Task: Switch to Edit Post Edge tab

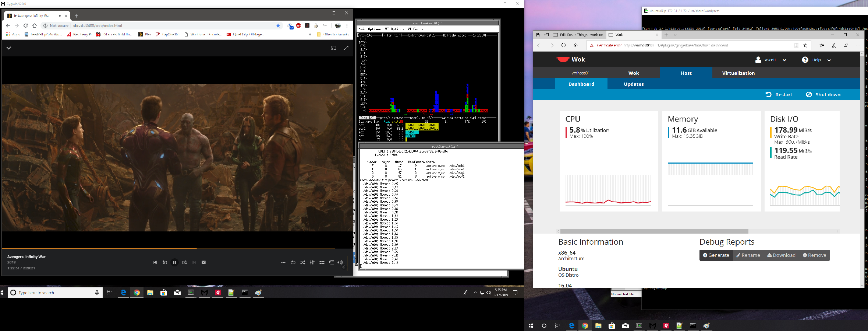Action: point(578,35)
